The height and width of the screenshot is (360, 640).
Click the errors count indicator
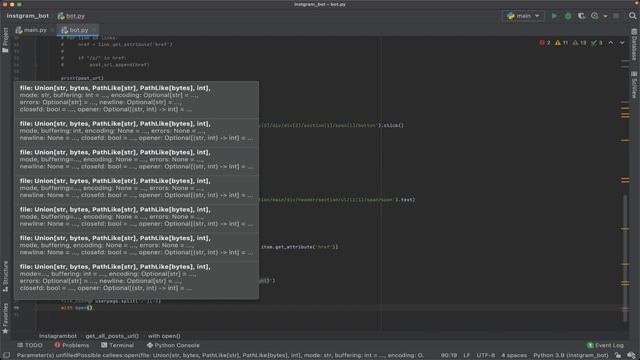[545, 42]
